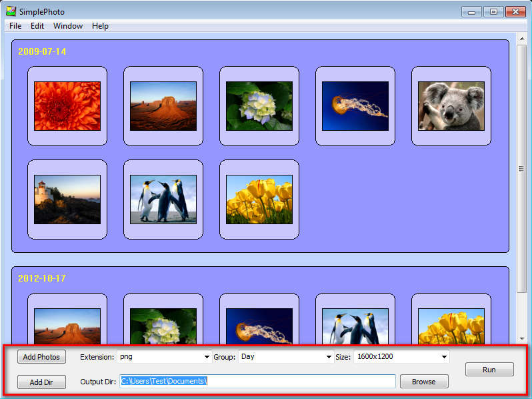The width and height of the screenshot is (532, 399).
Task: Select the desert photo in 2012-10-17 group
Action: pyautogui.click(x=67, y=326)
